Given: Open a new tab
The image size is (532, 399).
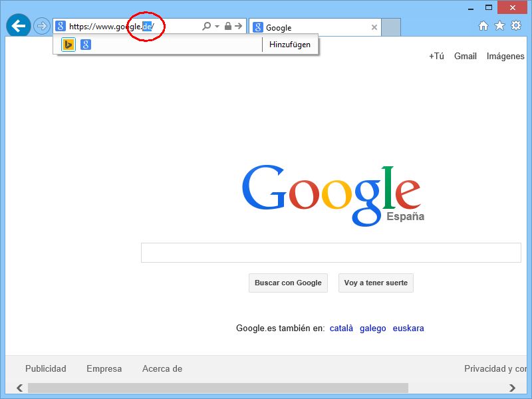Looking at the screenshot, I should (391, 27).
